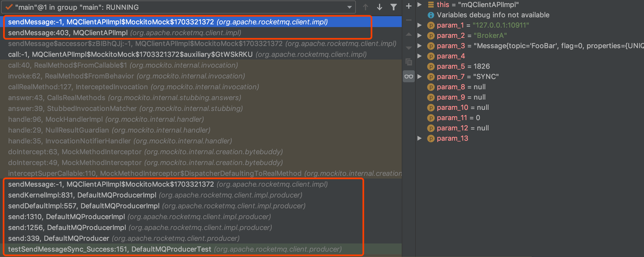Open the thread selector dropdown
Image resolution: width=644 pixels, height=257 pixels.
coord(178,7)
